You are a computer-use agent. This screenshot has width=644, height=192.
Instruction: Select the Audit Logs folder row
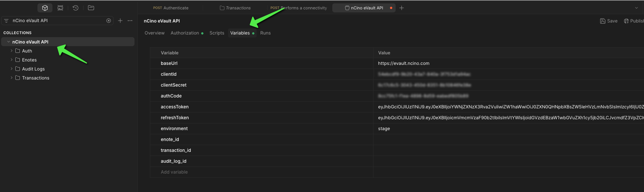tap(68, 69)
